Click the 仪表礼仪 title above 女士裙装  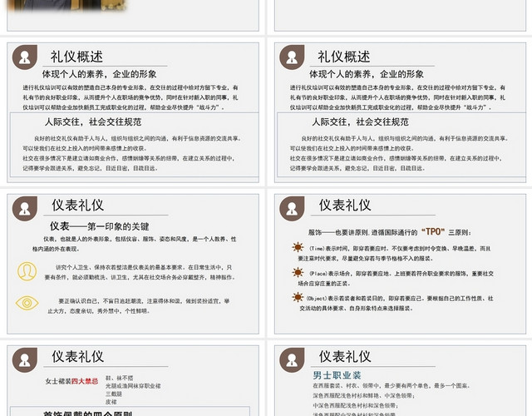(x=77, y=357)
